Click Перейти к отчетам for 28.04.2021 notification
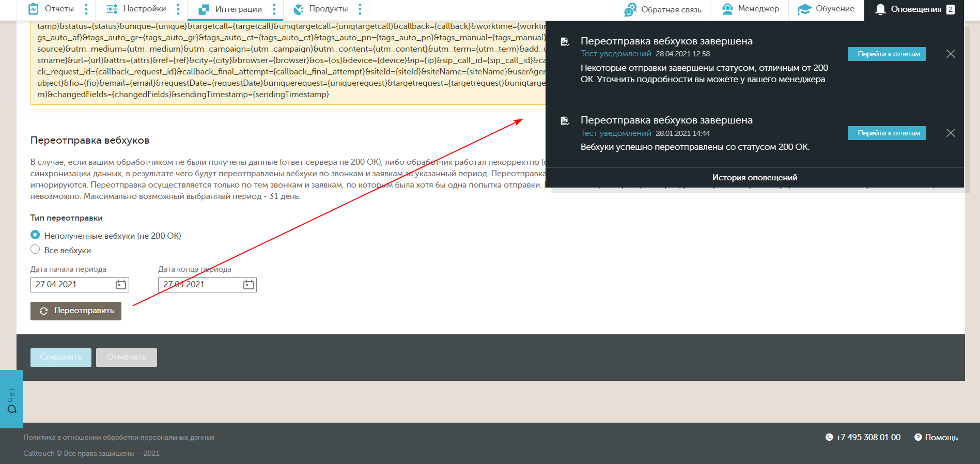The width and height of the screenshot is (980, 464). [x=887, y=54]
